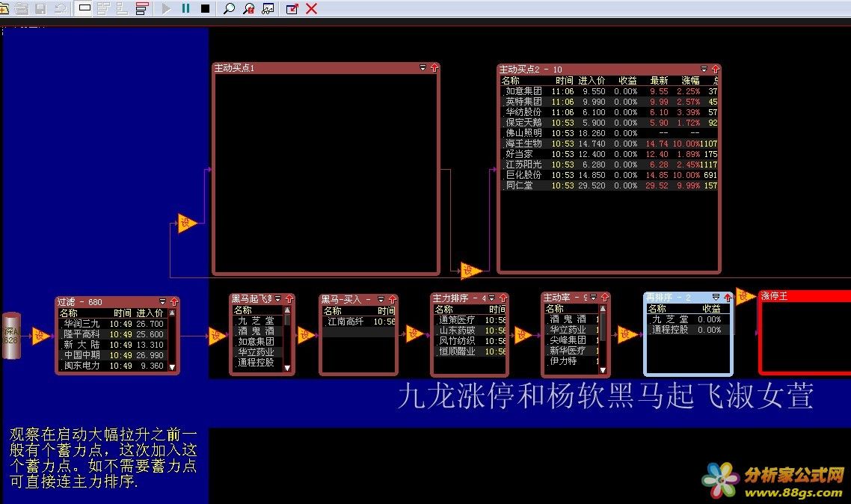Click scroll-down arrow in 主动率 panel

(603, 369)
